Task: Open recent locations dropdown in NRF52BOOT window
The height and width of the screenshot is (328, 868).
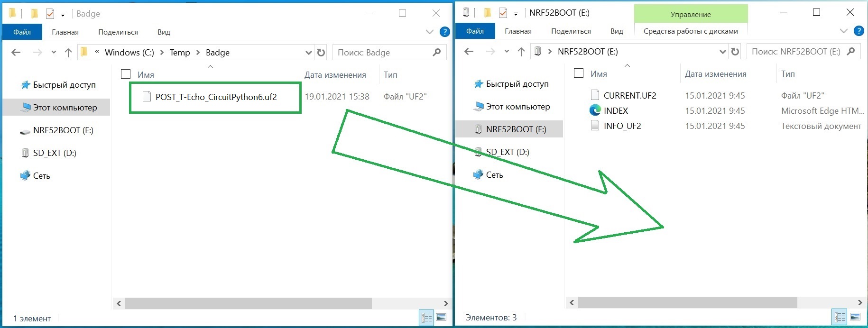Action: coord(507,52)
